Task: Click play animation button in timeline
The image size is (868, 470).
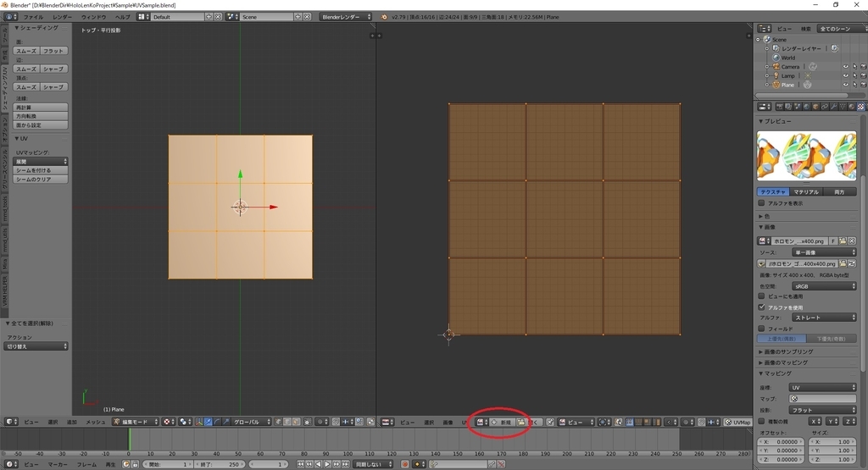Action: (327, 464)
